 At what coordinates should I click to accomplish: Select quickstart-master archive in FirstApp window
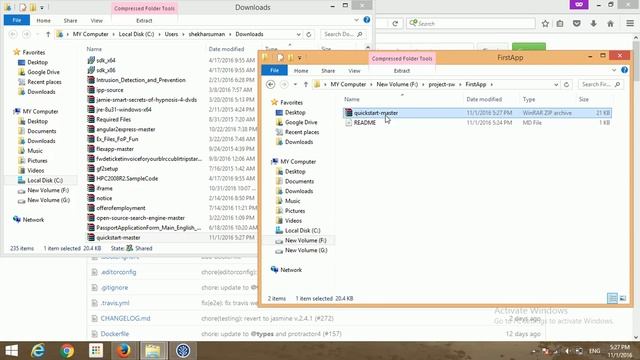[477, 113]
